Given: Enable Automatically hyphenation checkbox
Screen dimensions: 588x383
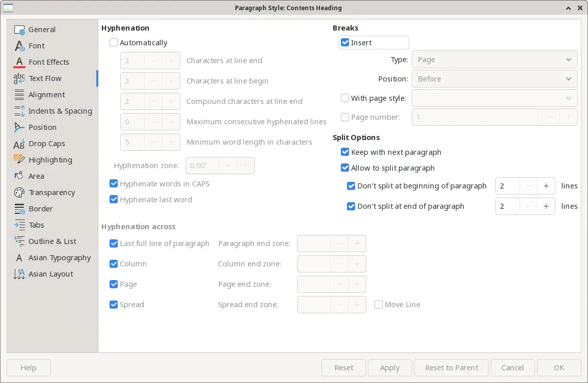Looking at the screenshot, I should [x=114, y=42].
